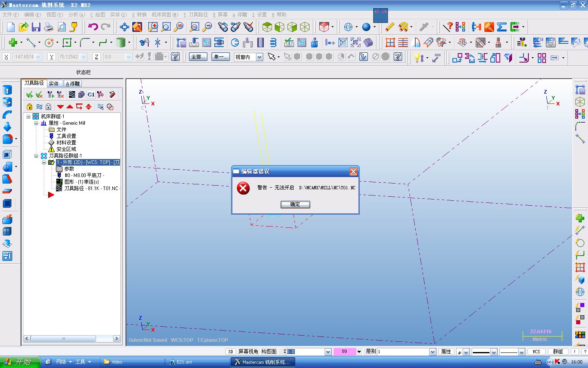Image resolution: width=588 pixels, height=368 pixels.
Task: Click the Open File folder icon
Action: [24, 27]
